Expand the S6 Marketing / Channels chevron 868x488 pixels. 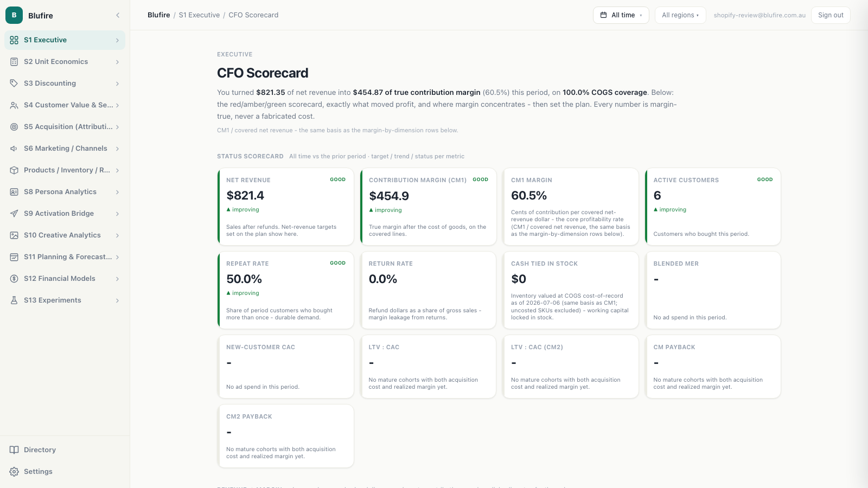click(x=117, y=149)
